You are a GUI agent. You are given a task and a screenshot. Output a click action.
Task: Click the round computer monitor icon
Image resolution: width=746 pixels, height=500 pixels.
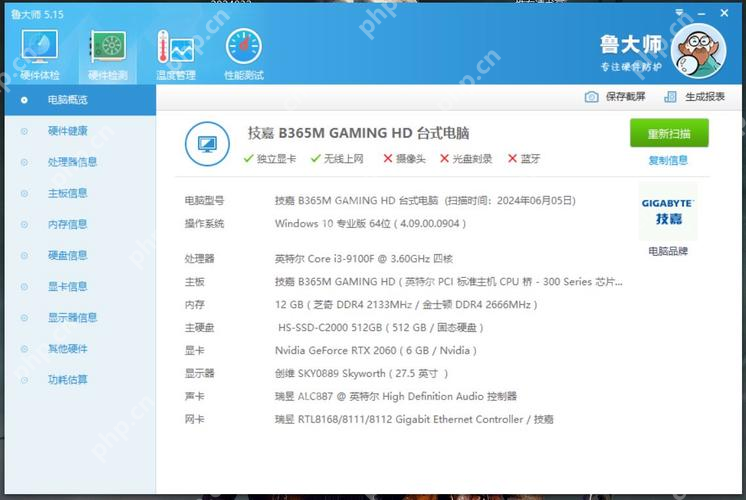(207, 144)
